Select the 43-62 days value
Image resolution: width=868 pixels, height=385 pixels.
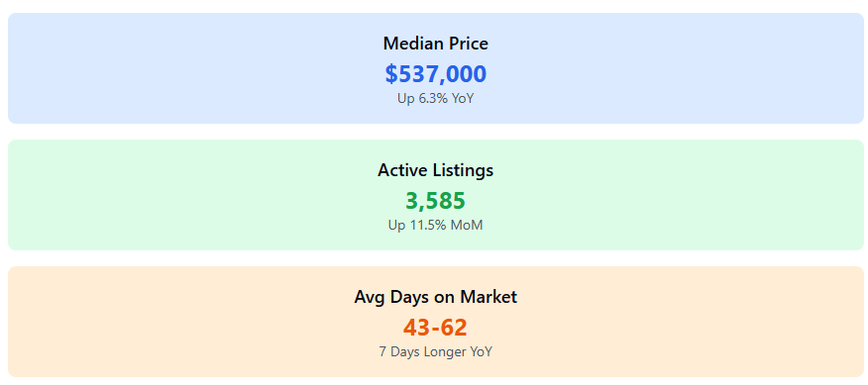(x=436, y=328)
